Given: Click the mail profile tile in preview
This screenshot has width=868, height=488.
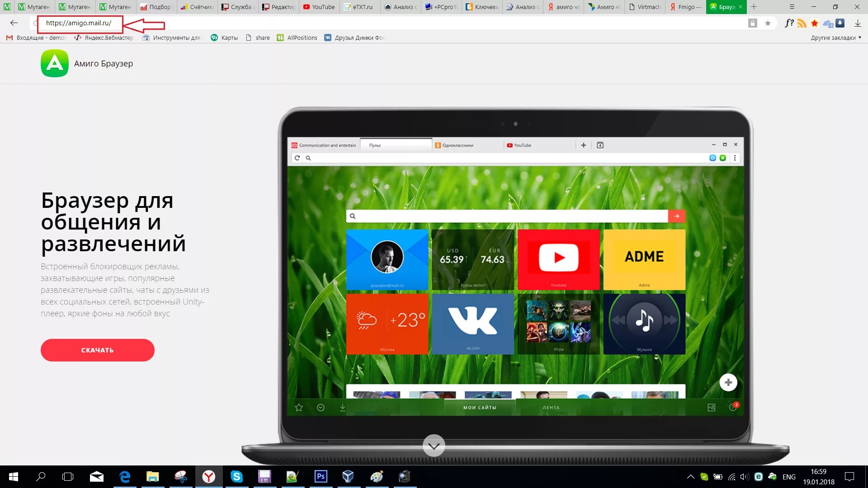Looking at the screenshot, I should pos(387,259).
